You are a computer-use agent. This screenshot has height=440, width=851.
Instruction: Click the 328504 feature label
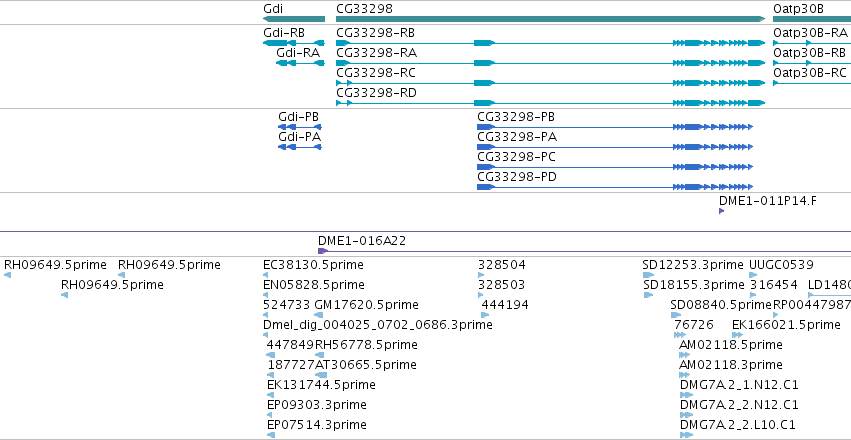pyautogui.click(x=502, y=265)
